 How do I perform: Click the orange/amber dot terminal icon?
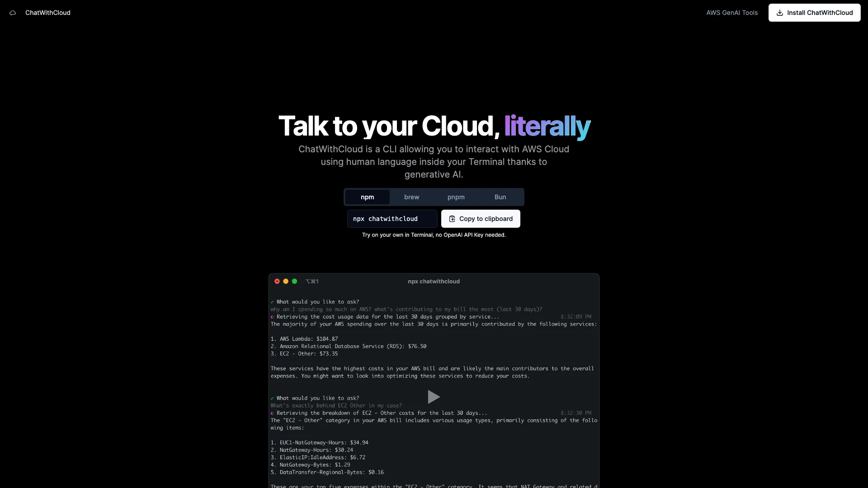(x=285, y=281)
